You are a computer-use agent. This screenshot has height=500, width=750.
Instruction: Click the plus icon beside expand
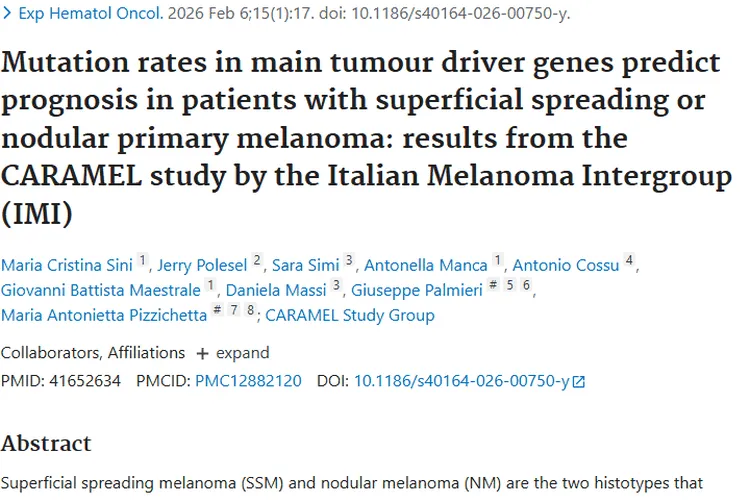point(202,353)
